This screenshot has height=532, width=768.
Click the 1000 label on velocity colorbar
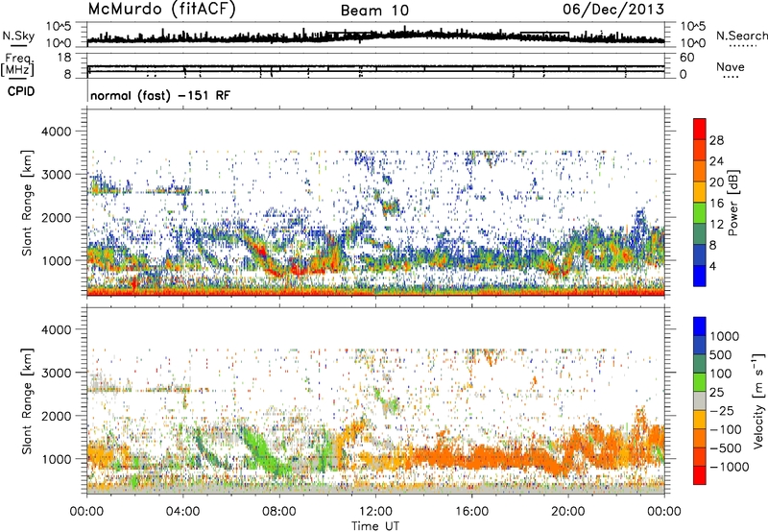[725, 336]
